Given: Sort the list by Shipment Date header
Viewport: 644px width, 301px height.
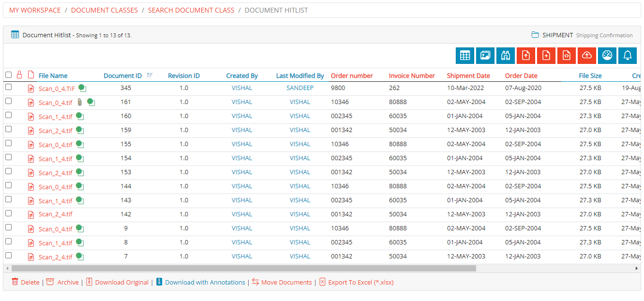Looking at the screenshot, I should pos(468,76).
